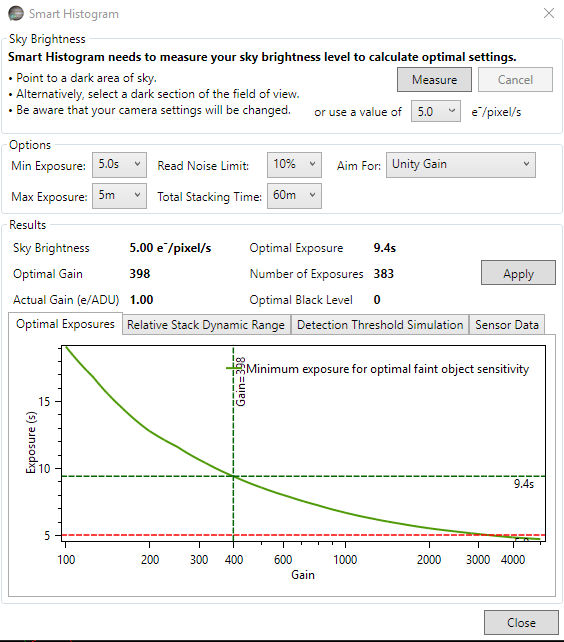Apply the optimal settings
The image size is (564, 642).
(518, 273)
